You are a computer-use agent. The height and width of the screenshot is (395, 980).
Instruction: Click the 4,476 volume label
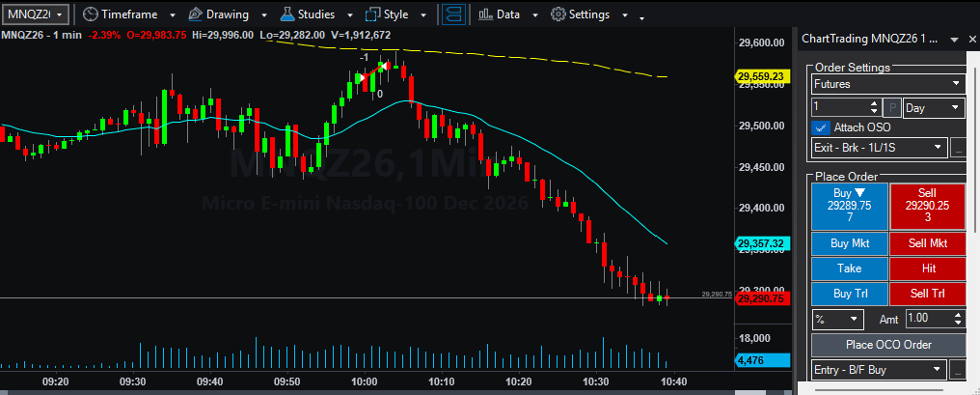point(761,360)
